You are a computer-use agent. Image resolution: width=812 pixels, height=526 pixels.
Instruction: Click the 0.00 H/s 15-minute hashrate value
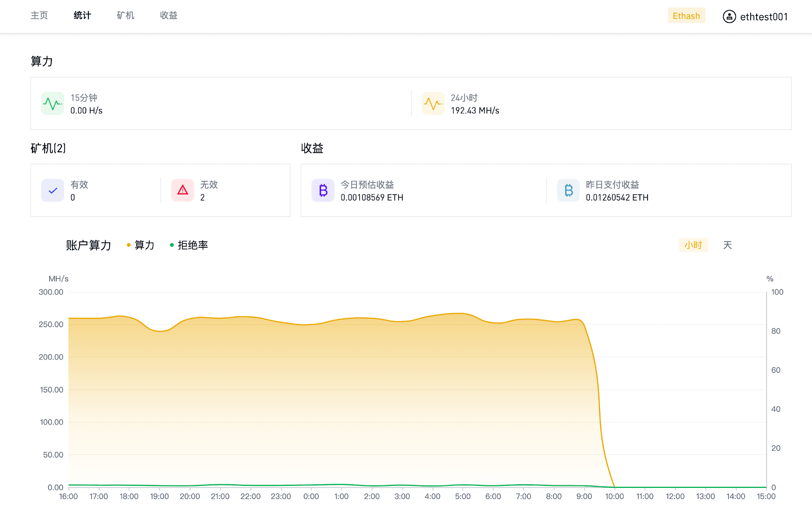[x=86, y=111]
